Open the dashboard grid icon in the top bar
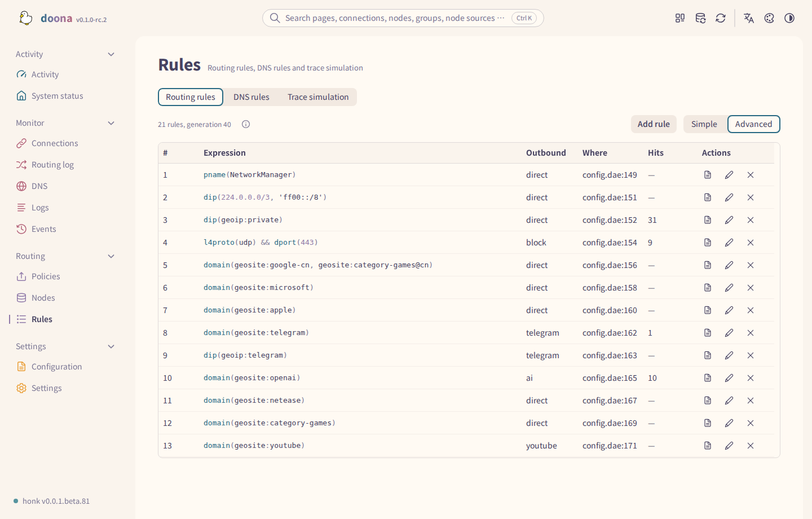Viewport: 812px width, 519px height. coord(680,18)
